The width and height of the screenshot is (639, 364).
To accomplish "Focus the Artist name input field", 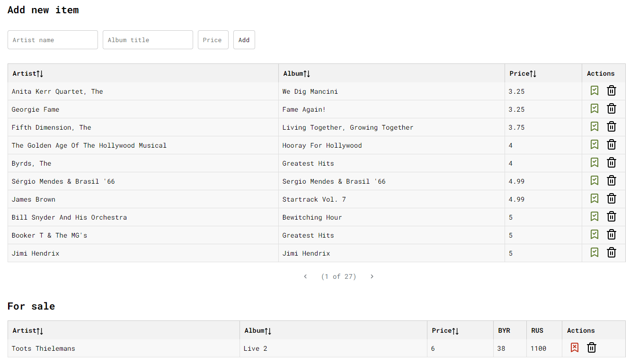I will pyautogui.click(x=53, y=40).
